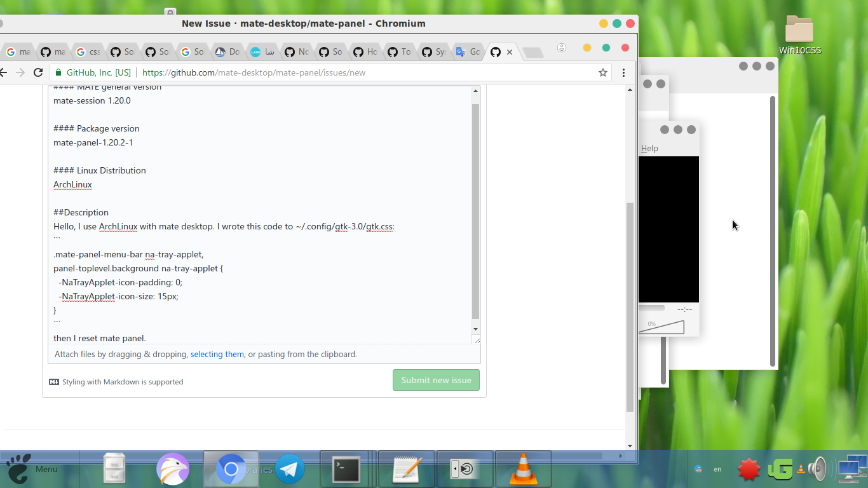Click the small blue tray icon beside 'en'
The height and width of the screenshot is (488, 868).
pyautogui.click(x=698, y=470)
